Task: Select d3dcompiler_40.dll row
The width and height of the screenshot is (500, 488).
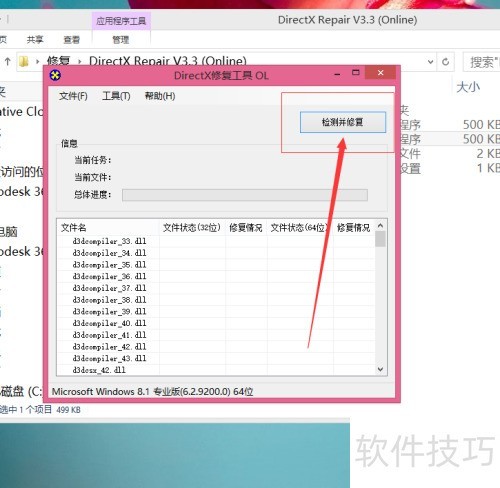Action: point(216,323)
